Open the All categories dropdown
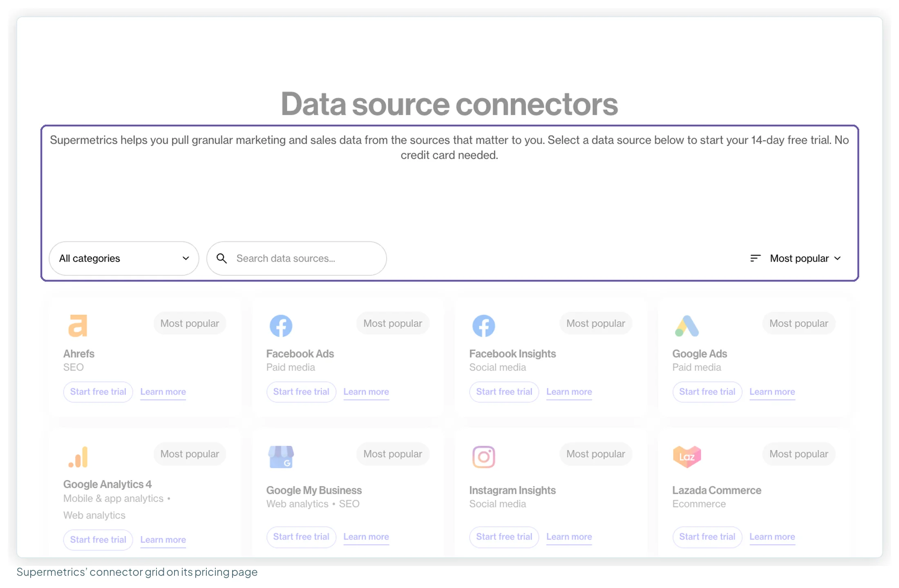Screen dimensions: 899x588 click(x=124, y=258)
